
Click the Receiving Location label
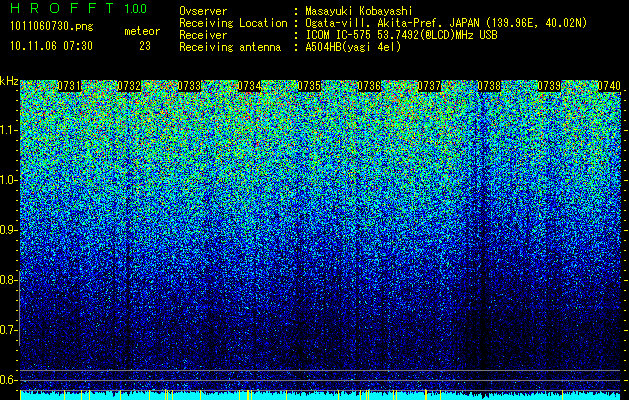click(x=233, y=23)
